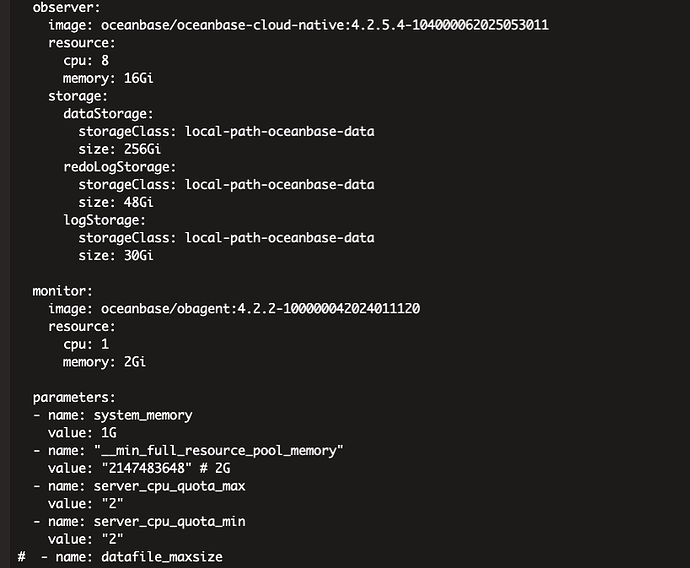Click the dataStorage size 256Gi

142,149
